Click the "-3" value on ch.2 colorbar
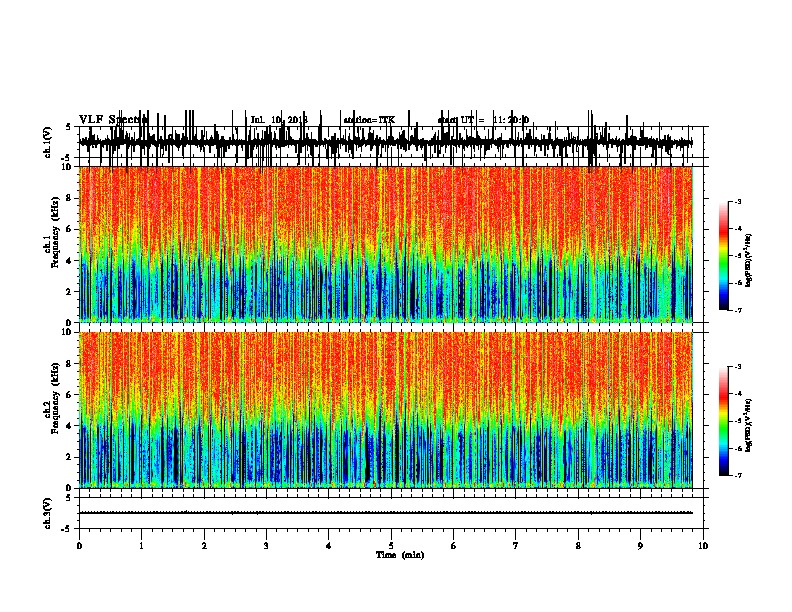Image resolution: width=792 pixels, height=612 pixels. click(x=737, y=367)
